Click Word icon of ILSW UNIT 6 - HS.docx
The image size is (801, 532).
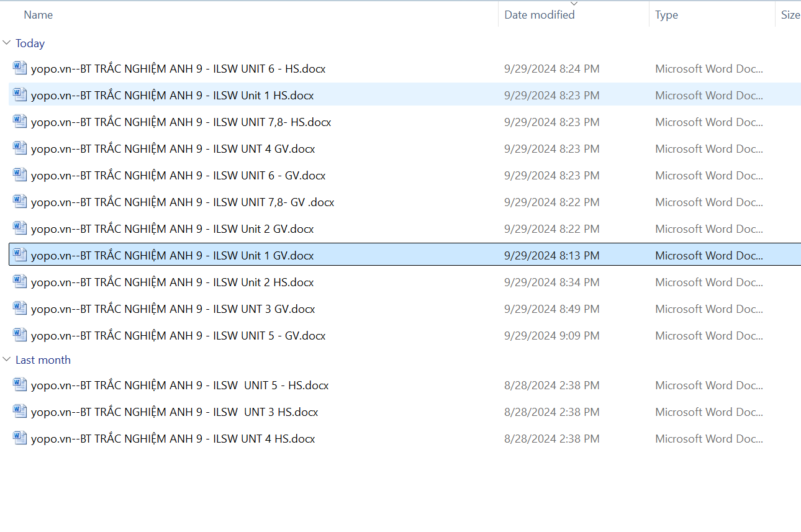point(20,68)
